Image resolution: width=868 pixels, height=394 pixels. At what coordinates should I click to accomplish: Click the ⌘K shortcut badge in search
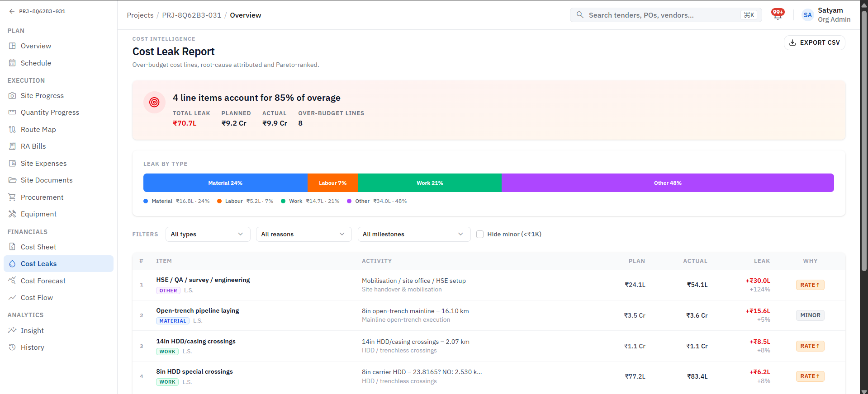tap(749, 15)
